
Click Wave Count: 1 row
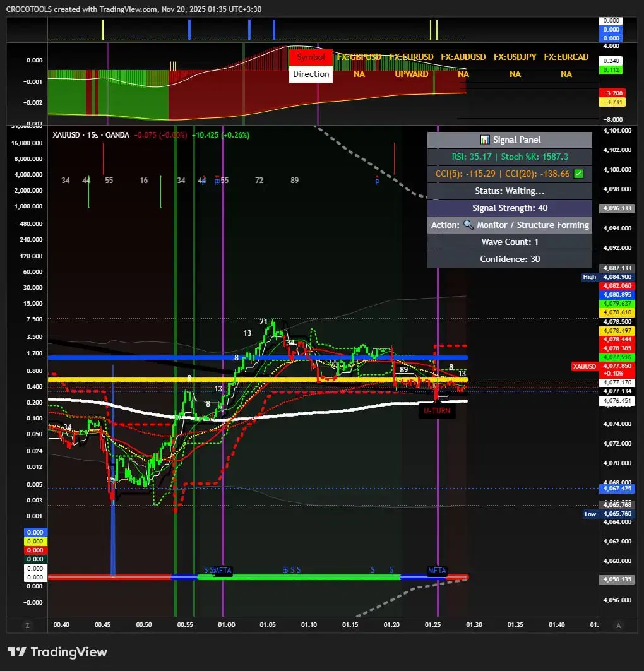coord(510,242)
